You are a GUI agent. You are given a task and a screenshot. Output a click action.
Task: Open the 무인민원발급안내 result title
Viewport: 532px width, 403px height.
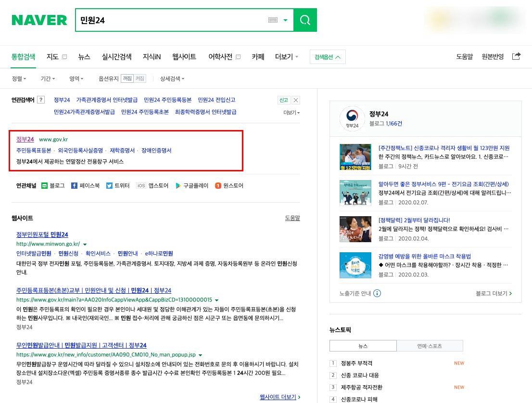click(x=81, y=345)
